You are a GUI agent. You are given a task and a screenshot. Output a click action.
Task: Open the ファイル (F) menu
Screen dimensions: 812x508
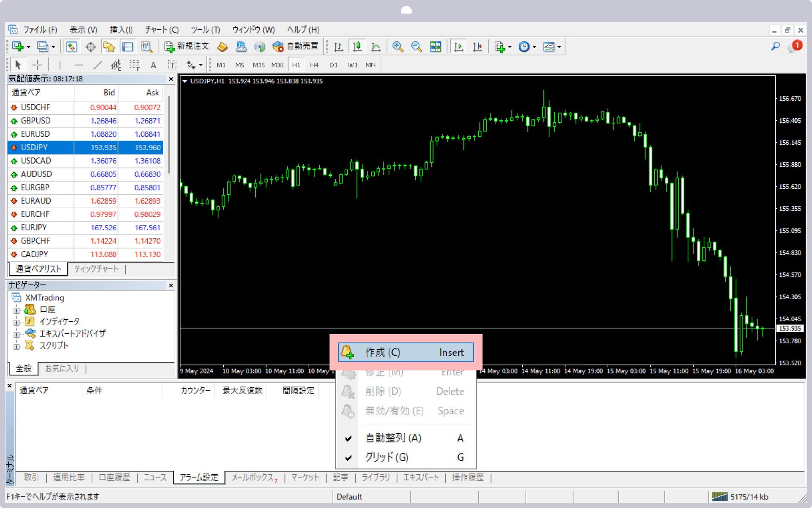40,30
